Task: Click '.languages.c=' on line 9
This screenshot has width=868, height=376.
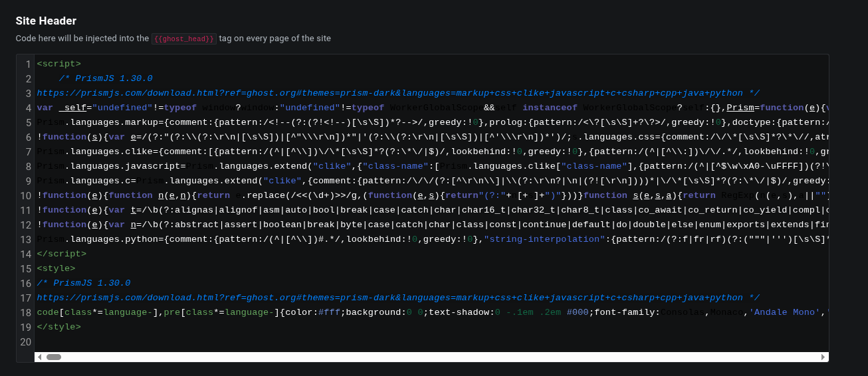Action: point(100,181)
